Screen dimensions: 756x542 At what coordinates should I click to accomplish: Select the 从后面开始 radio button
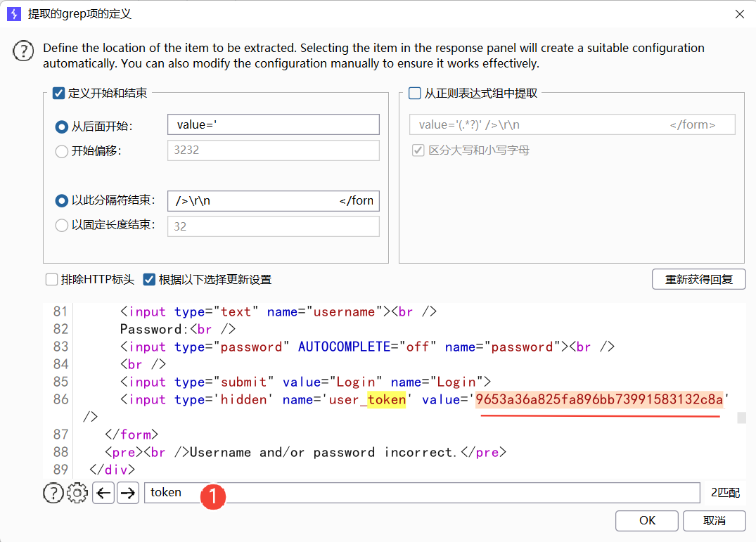(61, 127)
